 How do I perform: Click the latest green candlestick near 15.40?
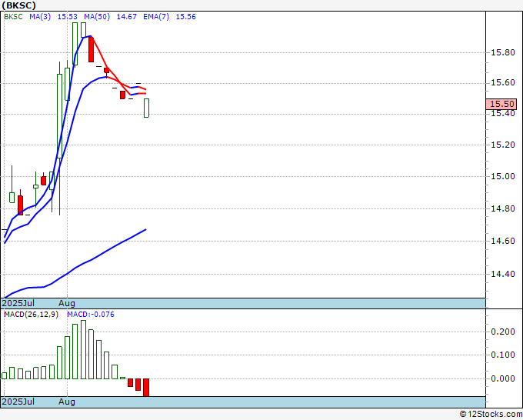tap(146, 108)
